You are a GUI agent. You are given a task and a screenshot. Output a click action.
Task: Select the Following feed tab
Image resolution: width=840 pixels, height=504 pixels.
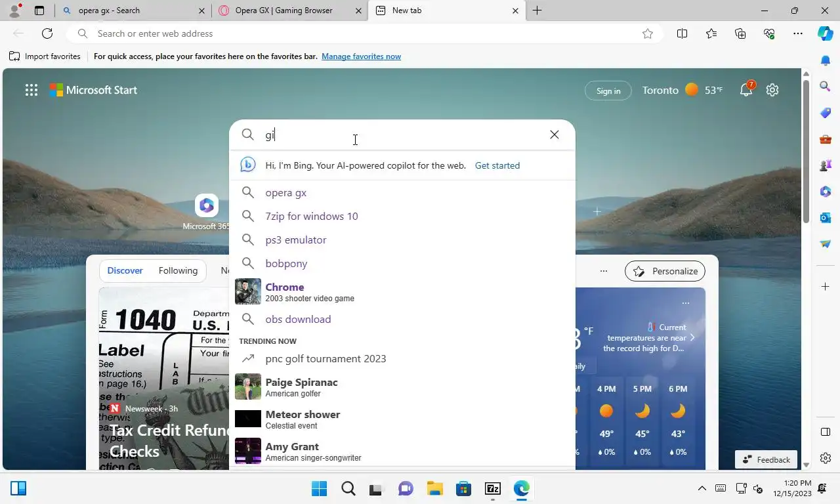(178, 270)
